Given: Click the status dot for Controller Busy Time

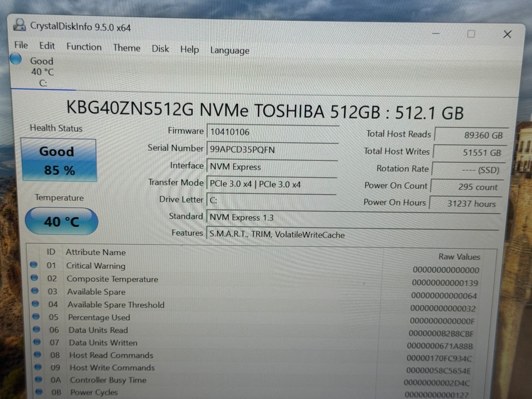Looking at the screenshot, I should (x=39, y=379).
